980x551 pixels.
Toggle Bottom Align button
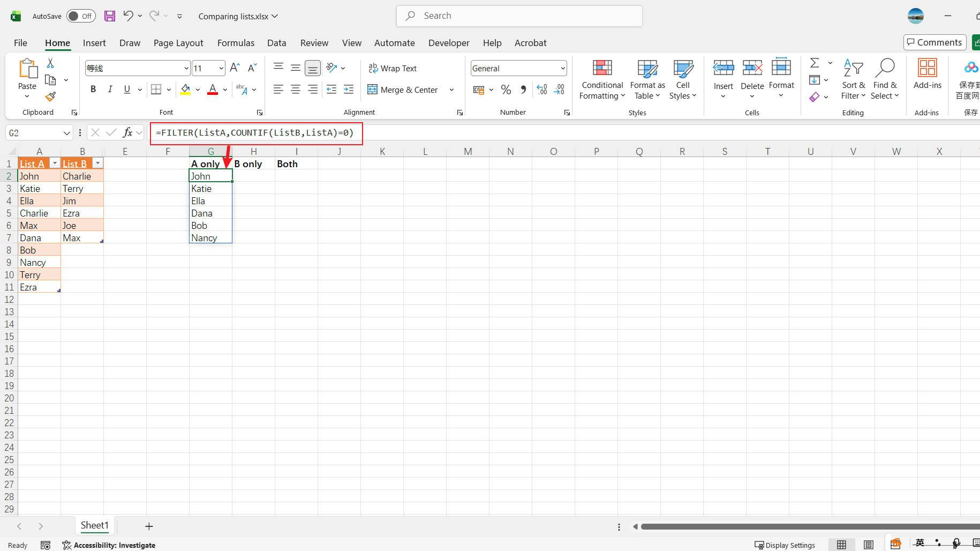coord(313,68)
